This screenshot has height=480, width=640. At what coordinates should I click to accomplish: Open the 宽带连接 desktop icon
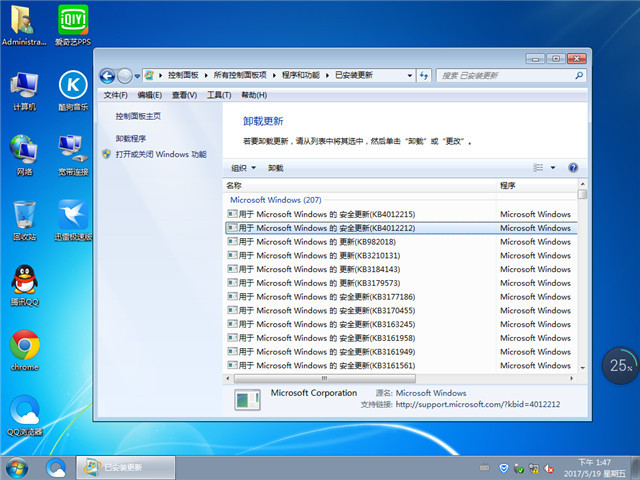pos(73,156)
